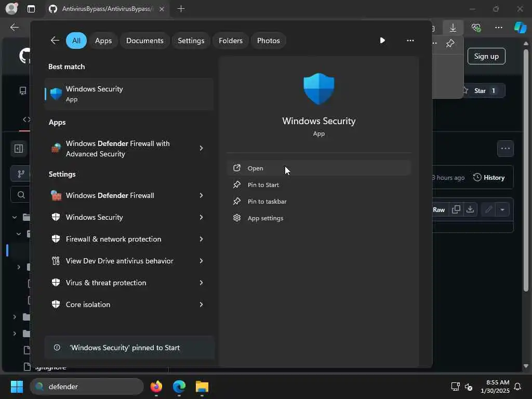Click the large Windows Security shield logo

(x=319, y=89)
